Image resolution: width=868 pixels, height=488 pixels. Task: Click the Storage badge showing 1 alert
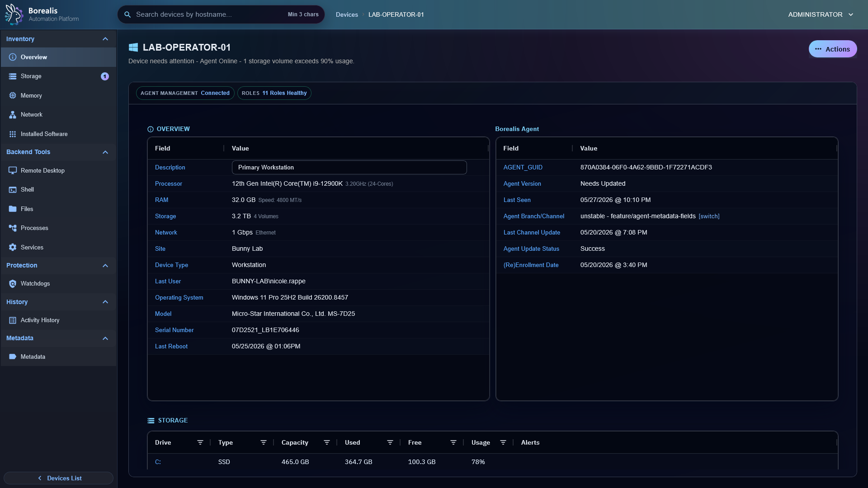coord(105,76)
